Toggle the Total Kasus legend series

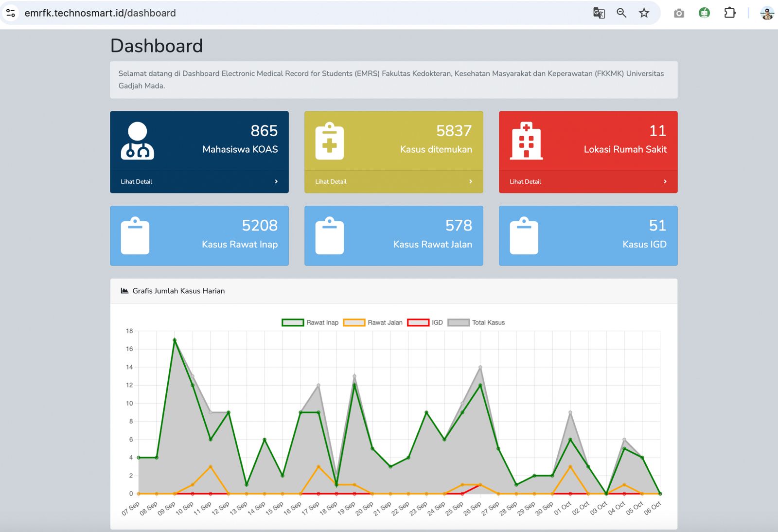click(x=476, y=322)
